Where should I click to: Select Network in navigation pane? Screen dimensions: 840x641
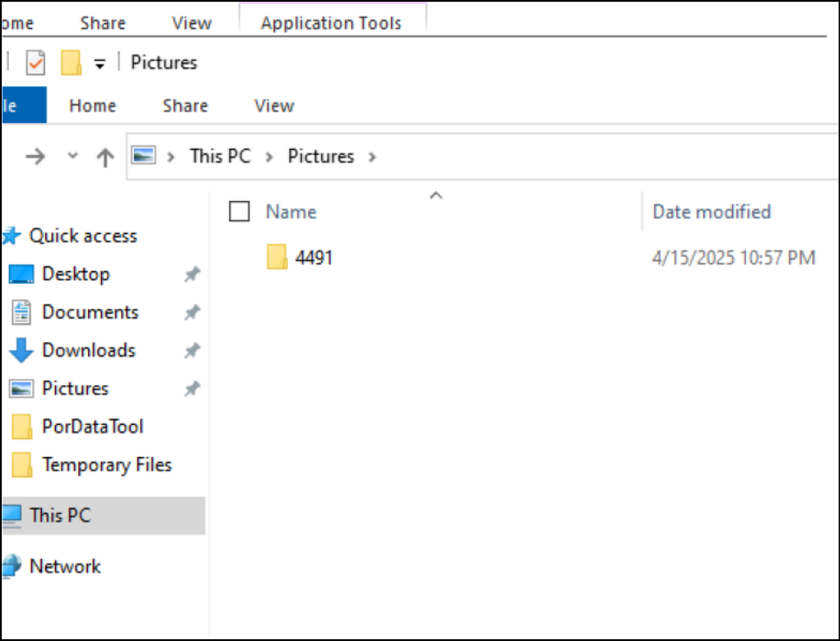click(64, 566)
